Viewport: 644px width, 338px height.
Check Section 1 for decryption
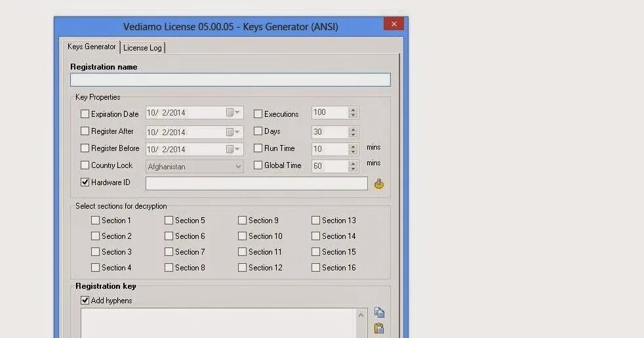tap(95, 221)
